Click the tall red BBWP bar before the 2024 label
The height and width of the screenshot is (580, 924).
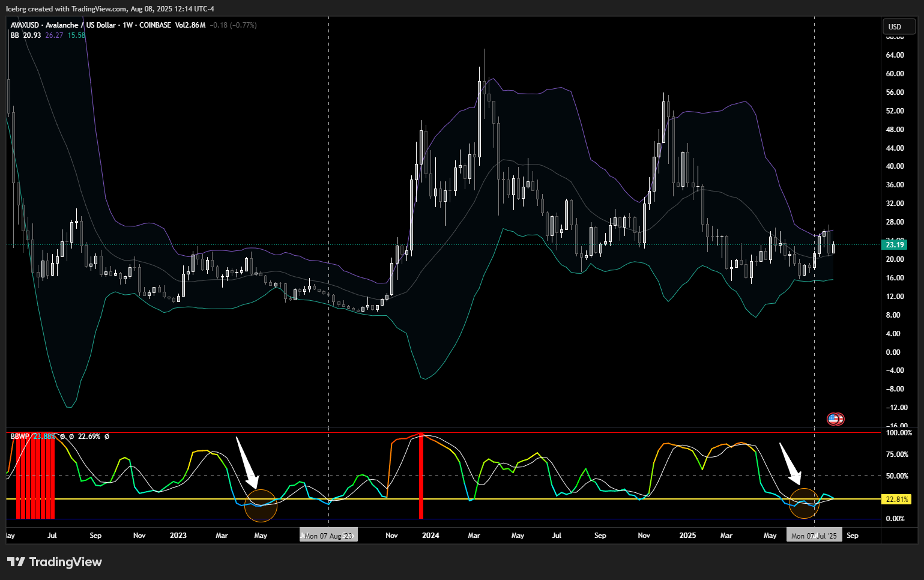(421, 476)
